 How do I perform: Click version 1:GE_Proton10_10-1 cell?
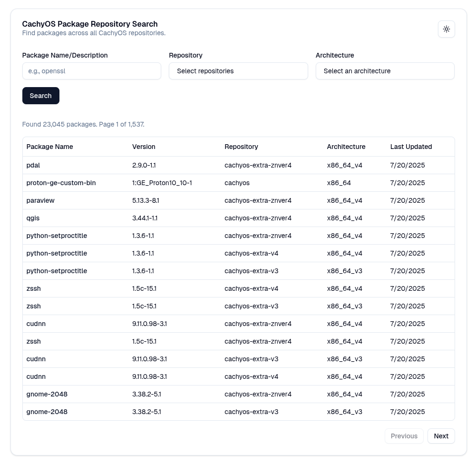tap(162, 183)
